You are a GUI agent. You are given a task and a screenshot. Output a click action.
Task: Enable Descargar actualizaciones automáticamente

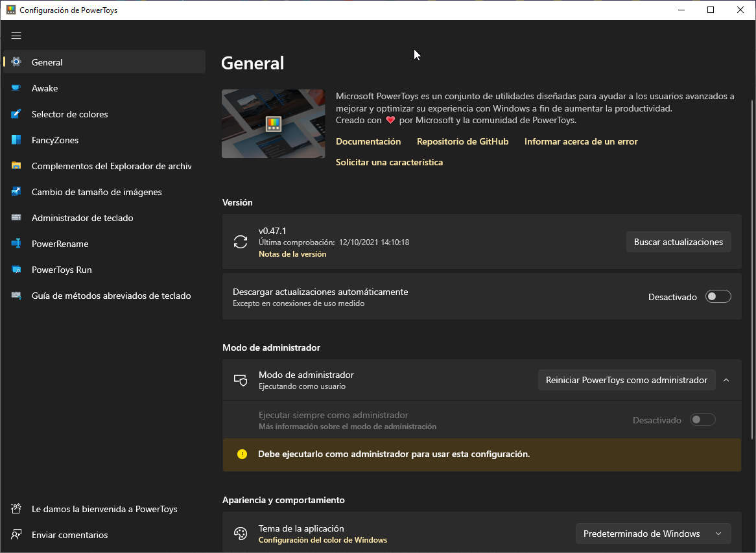pos(718,296)
